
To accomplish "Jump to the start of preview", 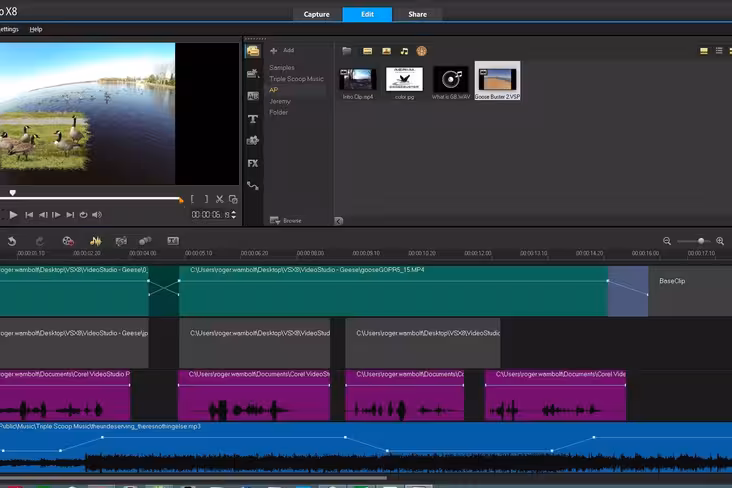I will 29,215.
